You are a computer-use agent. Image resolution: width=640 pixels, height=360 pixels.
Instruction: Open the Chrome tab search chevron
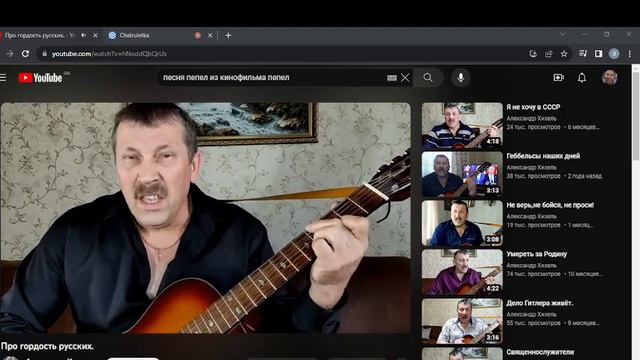[x=562, y=35]
